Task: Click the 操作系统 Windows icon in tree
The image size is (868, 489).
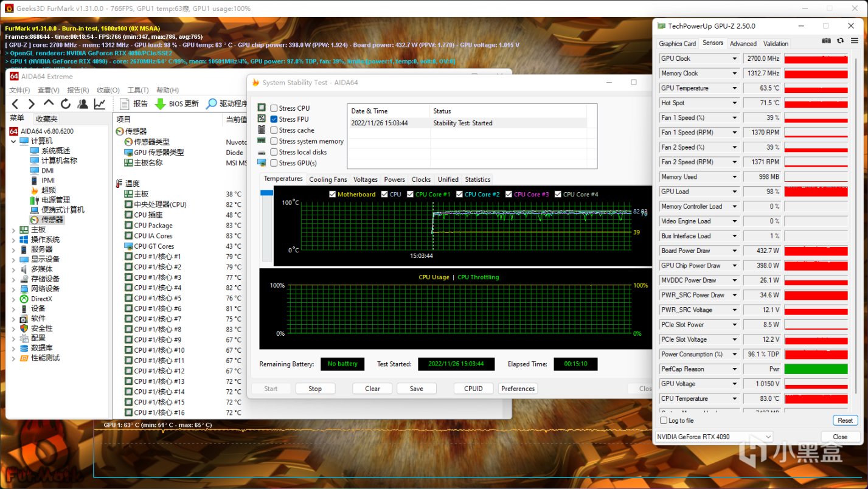Action: pyautogui.click(x=24, y=240)
